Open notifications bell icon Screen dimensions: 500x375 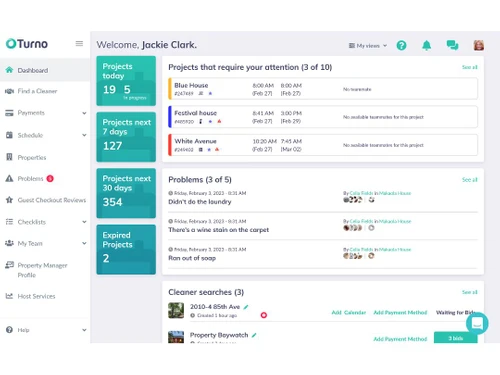pos(427,45)
